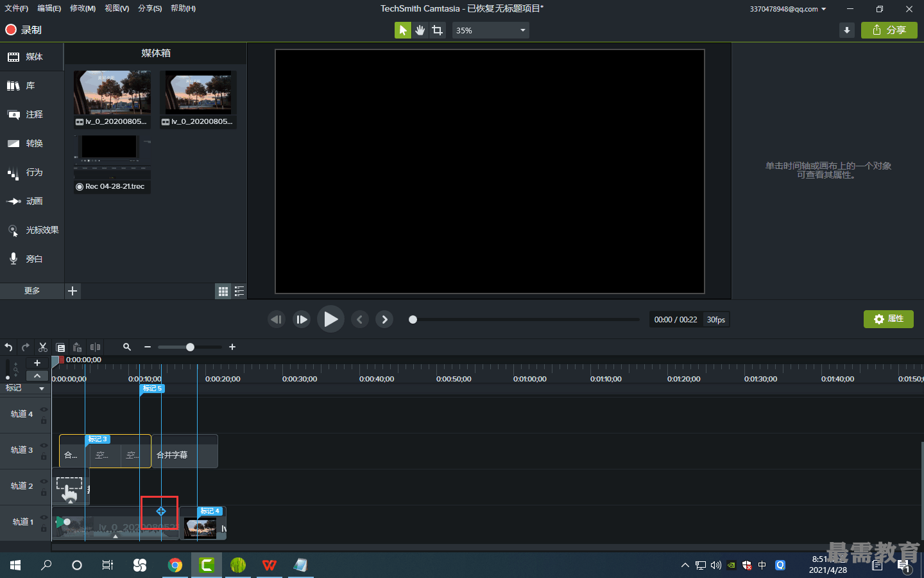Screen dimensions: 924x578
Task: Expand the account 3370478948@qq.com dropdown
Action: [x=788, y=9]
